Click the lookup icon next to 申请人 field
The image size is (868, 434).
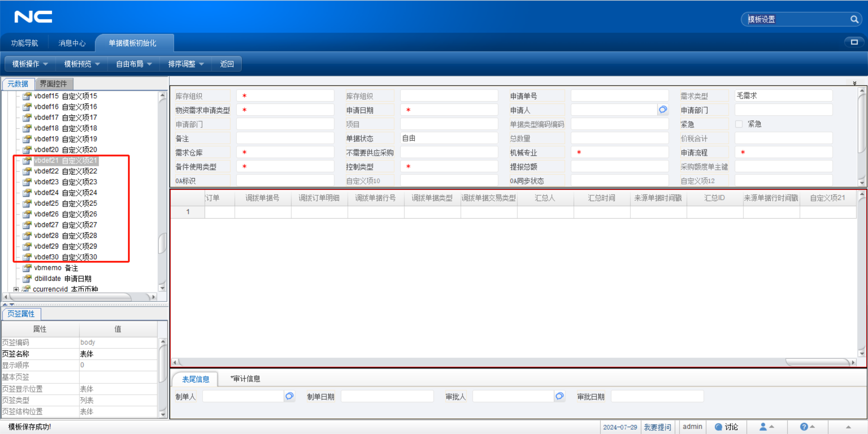tap(663, 109)
